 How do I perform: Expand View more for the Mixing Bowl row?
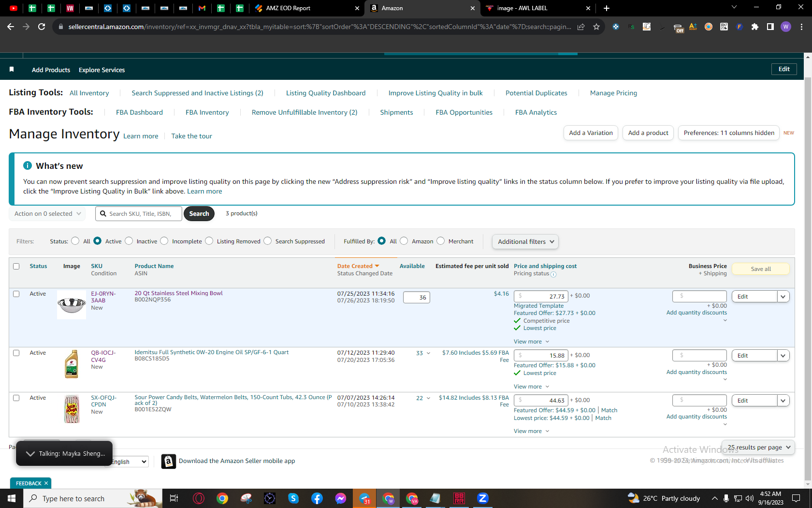coord(532,342)
